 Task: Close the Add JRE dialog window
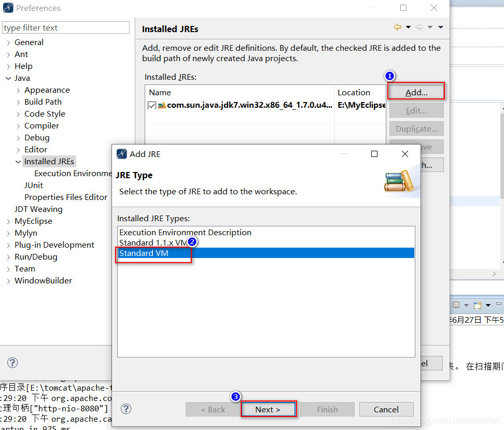tap(405, 154)
